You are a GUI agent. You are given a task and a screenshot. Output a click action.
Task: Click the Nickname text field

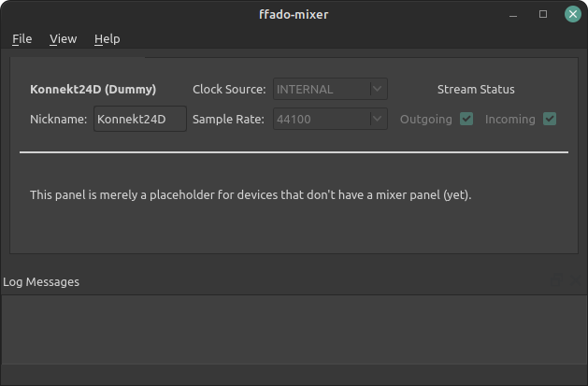[139, 120]
